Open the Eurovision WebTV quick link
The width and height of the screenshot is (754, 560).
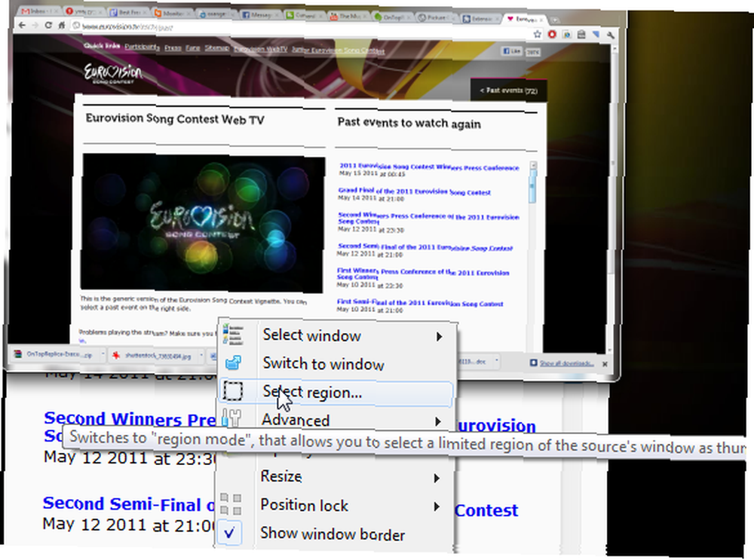point(260,49)
